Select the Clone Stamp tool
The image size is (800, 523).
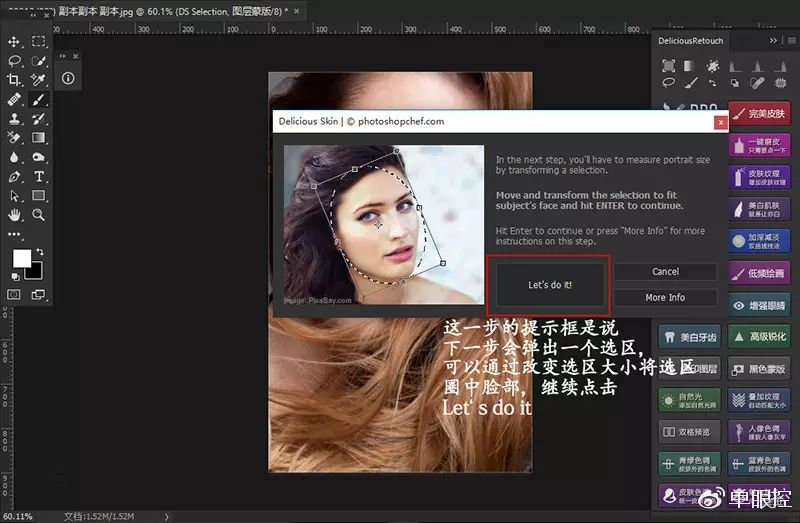[14, 119]
